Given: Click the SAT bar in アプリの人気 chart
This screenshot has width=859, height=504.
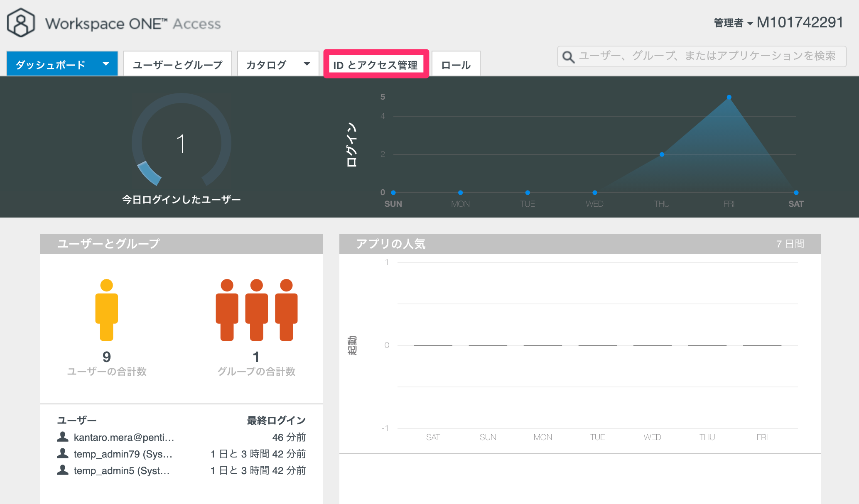Looking at the screenshot, I should tap(433, 345).
